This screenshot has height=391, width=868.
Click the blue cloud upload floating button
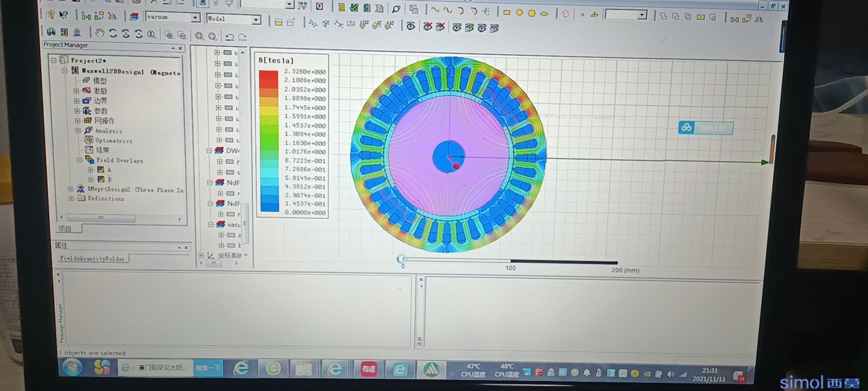[705, 128]
